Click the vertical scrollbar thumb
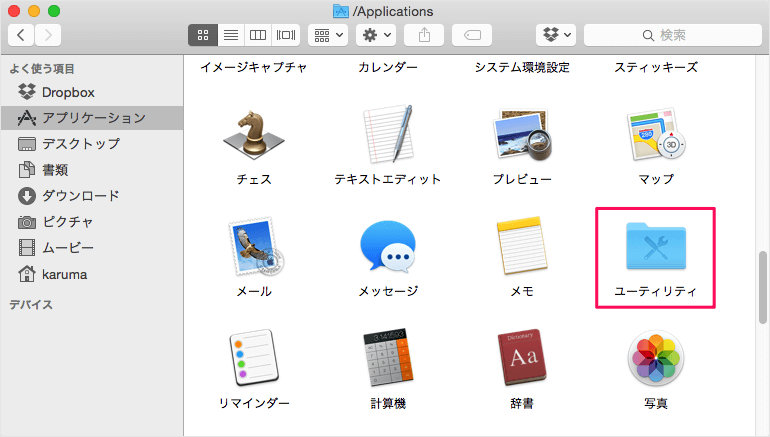770x437 pixels. pos(762,287)
